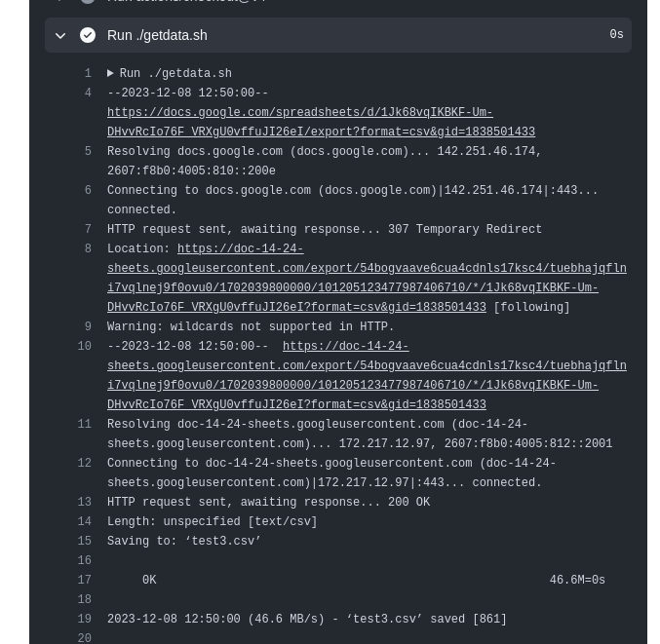Open the docs.google.com spreadsheets export link
This screenshot has width=660, height=644.
[x=321, y=122]
